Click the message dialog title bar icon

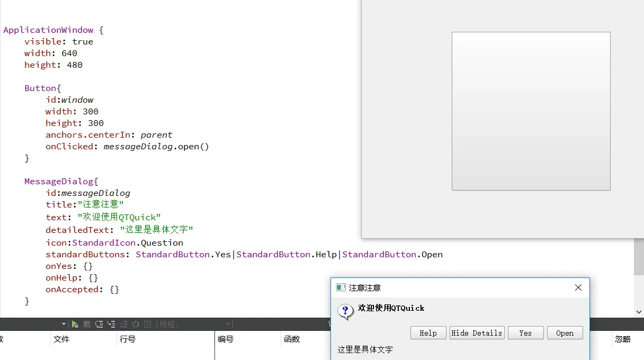pos(341,287)
